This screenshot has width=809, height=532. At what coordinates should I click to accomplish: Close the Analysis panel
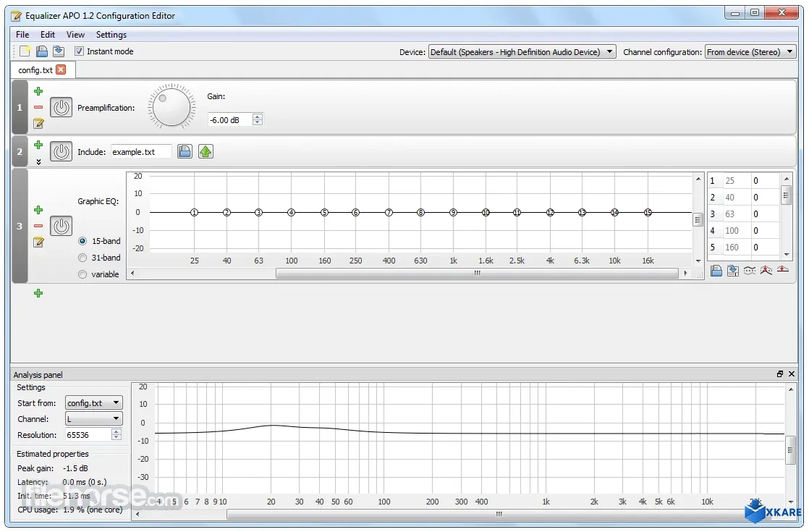792,374
